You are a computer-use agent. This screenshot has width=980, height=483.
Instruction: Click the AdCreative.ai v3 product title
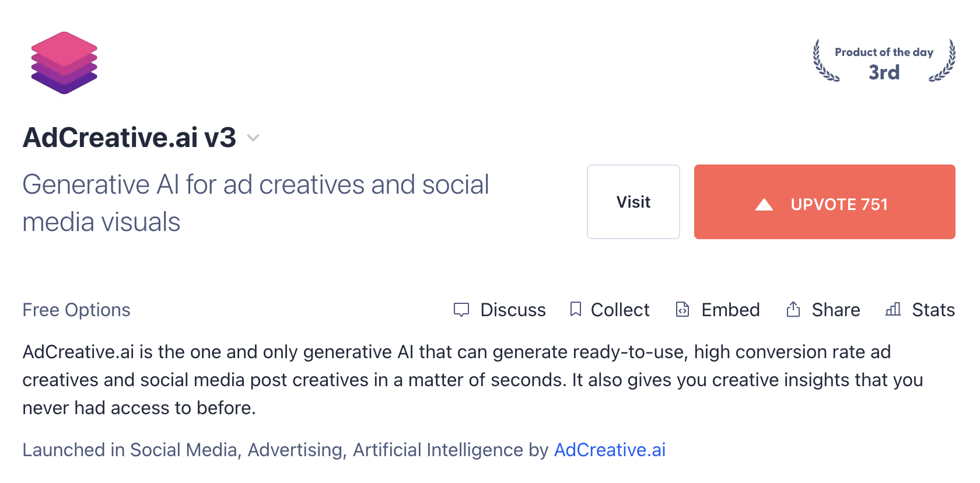coord(129,138)
